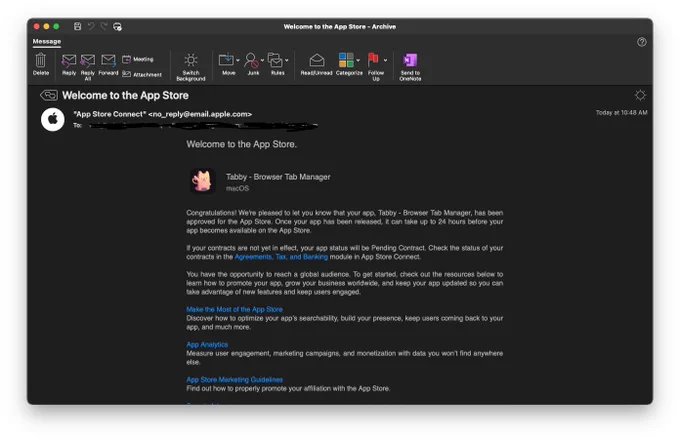Click the title bar icon right of Redo

(x=117, y=26)
